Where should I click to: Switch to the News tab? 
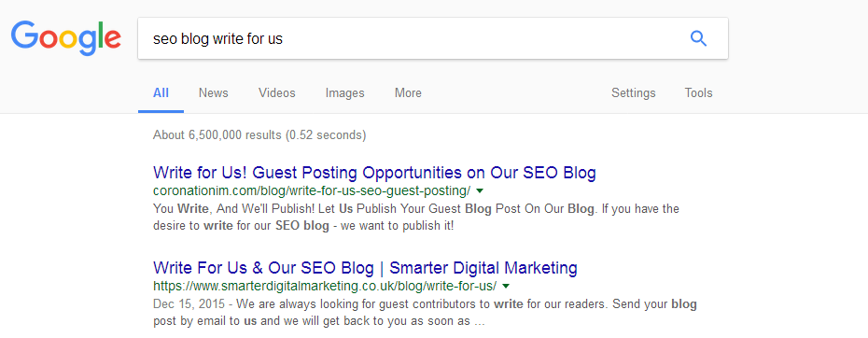214,93
